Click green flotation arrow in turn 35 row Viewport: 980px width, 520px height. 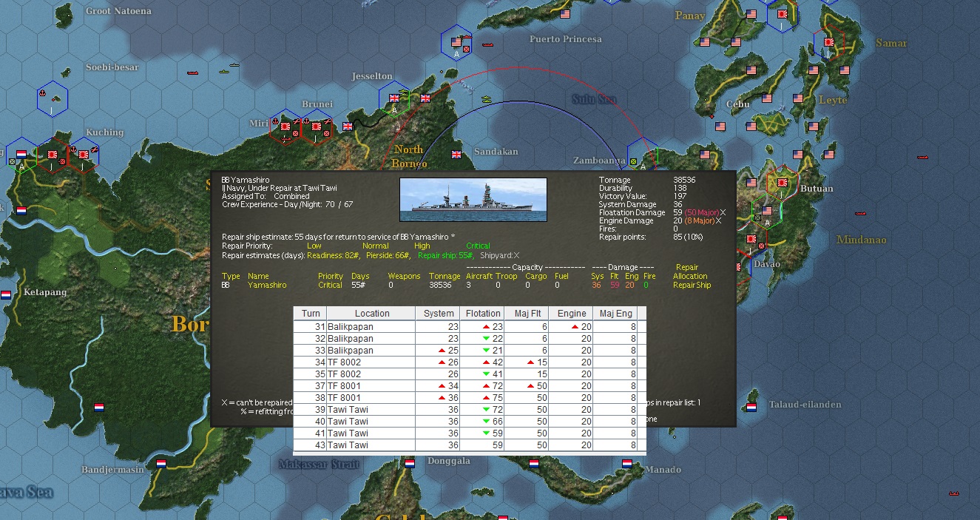pos(486,374)
